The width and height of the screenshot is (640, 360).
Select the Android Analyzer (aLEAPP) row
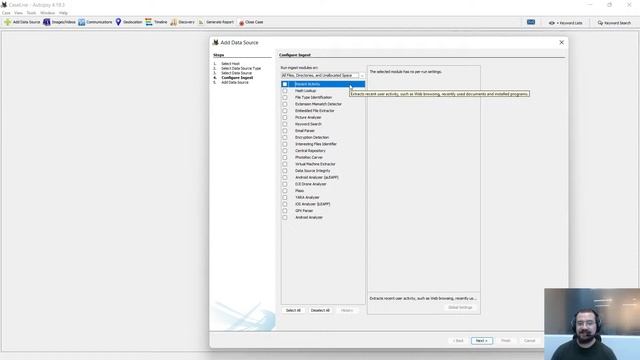coord(323,178)
